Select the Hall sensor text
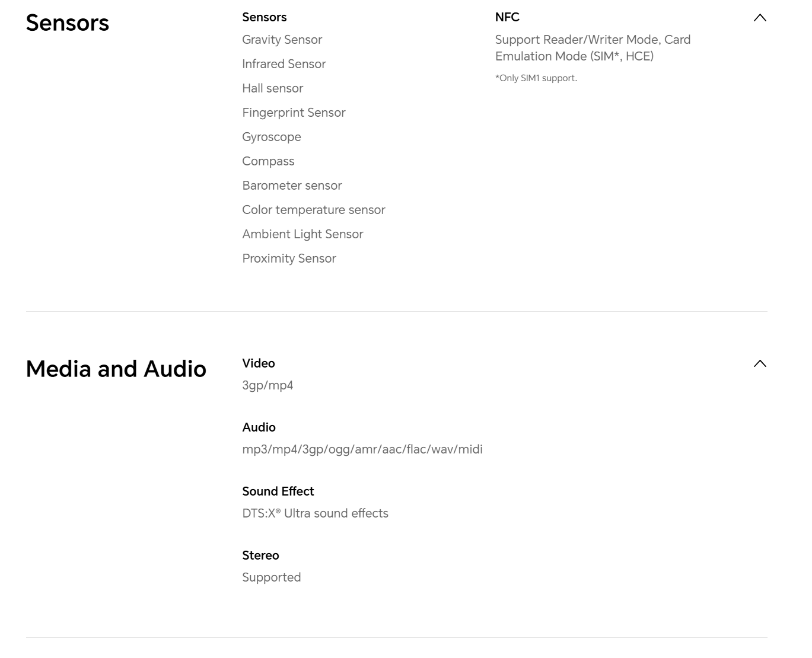 pyautogui.click(x=272, y=88)
